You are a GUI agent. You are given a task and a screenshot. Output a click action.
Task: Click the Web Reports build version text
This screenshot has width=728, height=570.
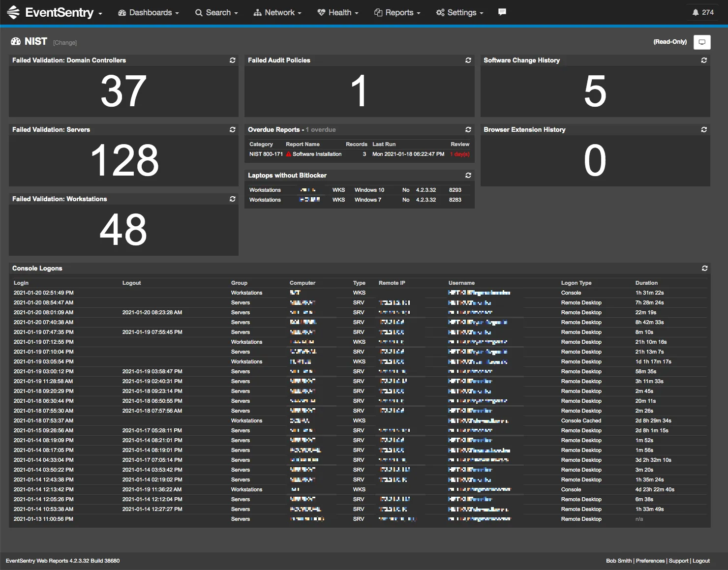click(62, 561)
